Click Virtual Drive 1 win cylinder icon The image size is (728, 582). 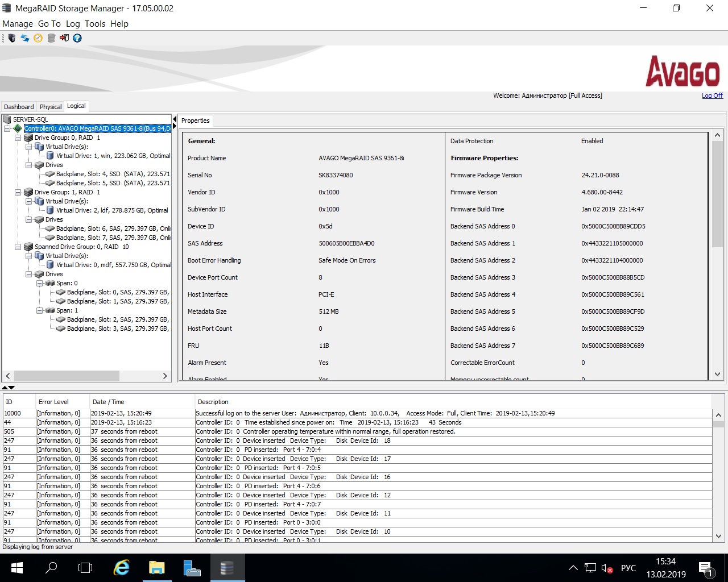pyautogui.click(x=50, y=156)
